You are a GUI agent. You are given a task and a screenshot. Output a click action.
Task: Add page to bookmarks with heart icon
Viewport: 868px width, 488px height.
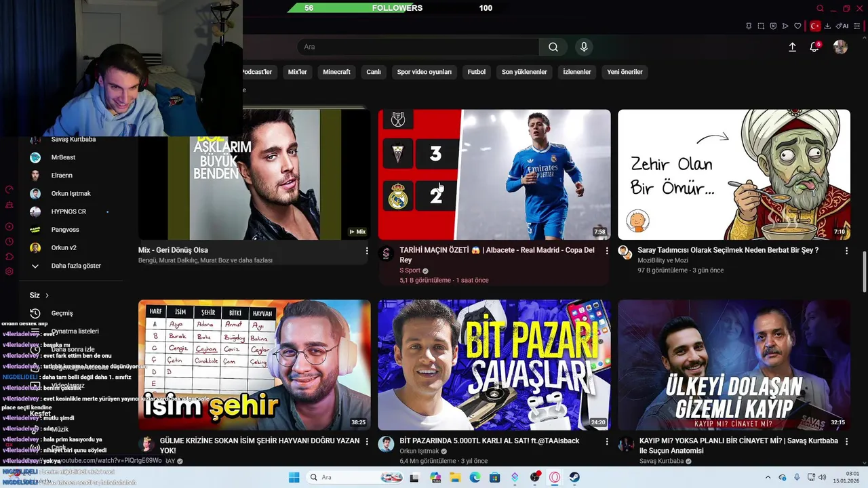[797, 26]
